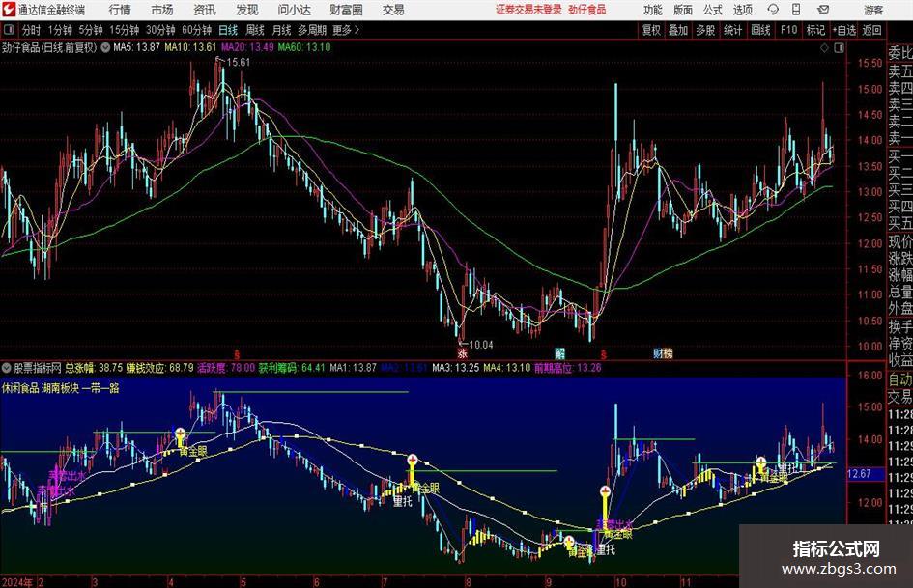This screenshot has width=913, height=588.
Task: Switch to 周线 weekly period
Action: 255,30
